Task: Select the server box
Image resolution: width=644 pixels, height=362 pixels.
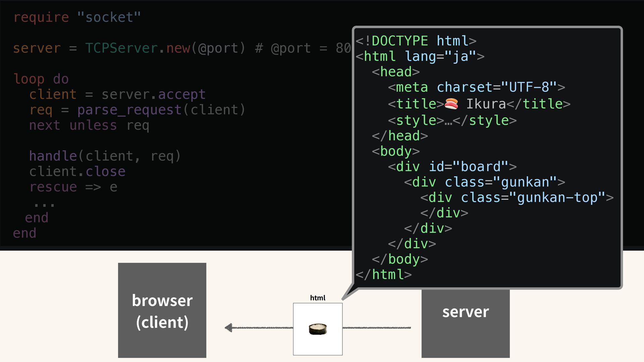Action: [465, 323]
